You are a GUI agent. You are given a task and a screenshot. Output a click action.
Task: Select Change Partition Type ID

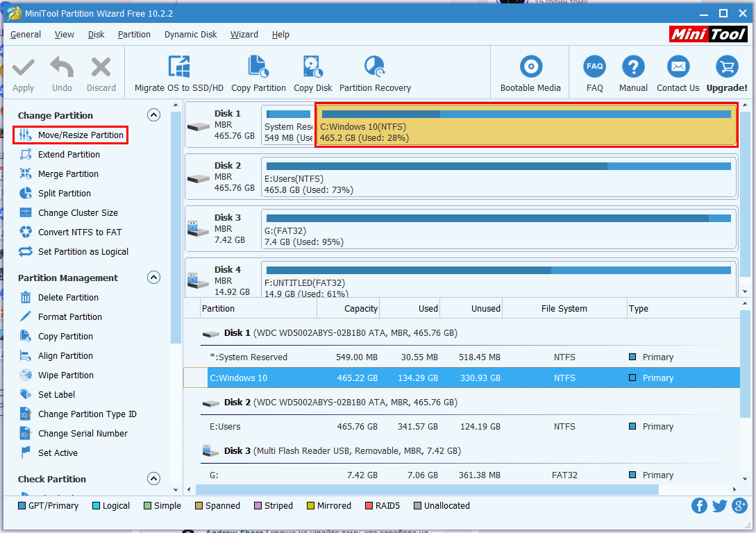tap(78, 414)
